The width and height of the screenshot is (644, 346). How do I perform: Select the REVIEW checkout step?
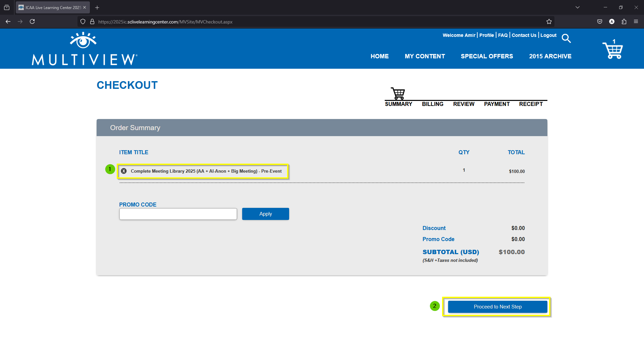pyautogui.click(x=464, y=104)
